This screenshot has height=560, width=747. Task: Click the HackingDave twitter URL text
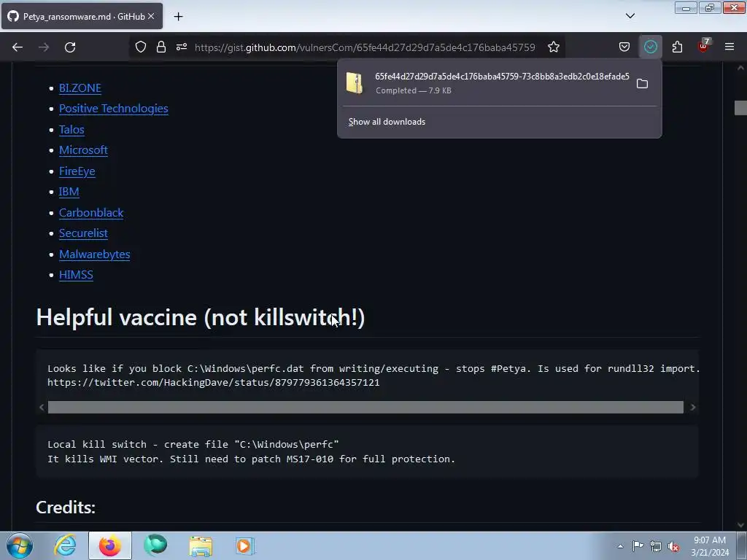click(214, 382)
